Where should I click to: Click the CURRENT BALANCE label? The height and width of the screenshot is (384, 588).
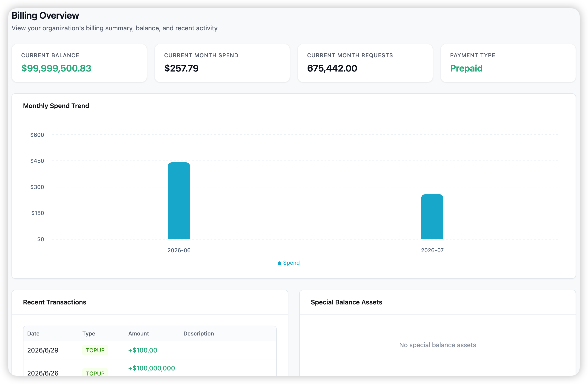pos(50,55)
